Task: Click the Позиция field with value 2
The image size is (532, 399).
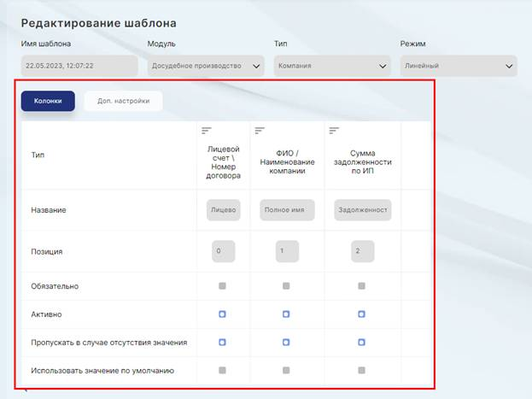Action: click(363, 251)
